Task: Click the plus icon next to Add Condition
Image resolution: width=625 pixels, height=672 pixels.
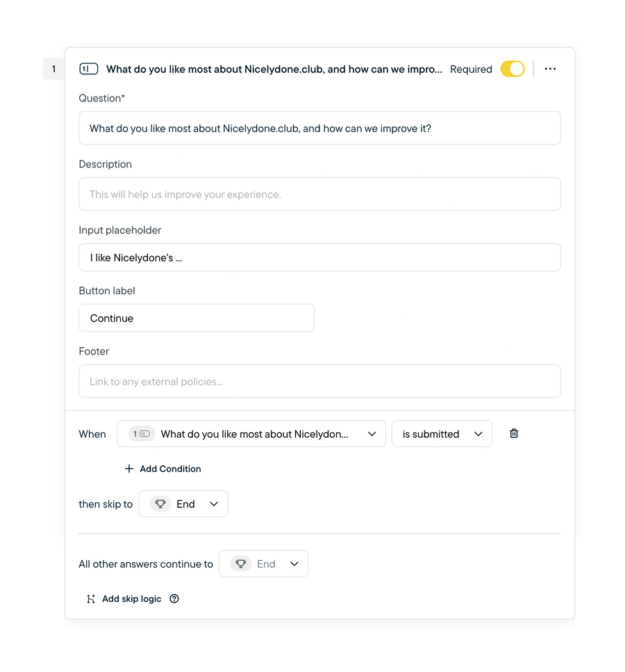Action: (129, 468)
